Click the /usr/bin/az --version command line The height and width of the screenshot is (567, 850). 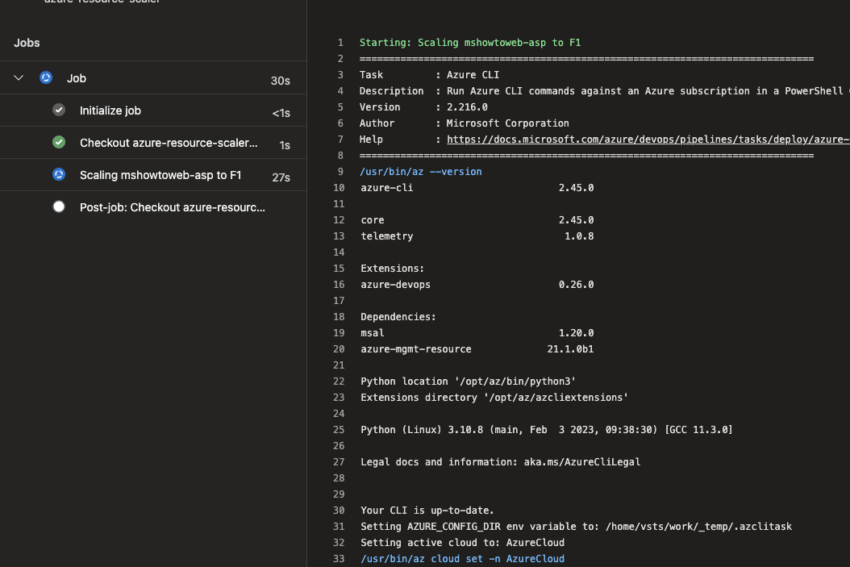coord(421,172)
